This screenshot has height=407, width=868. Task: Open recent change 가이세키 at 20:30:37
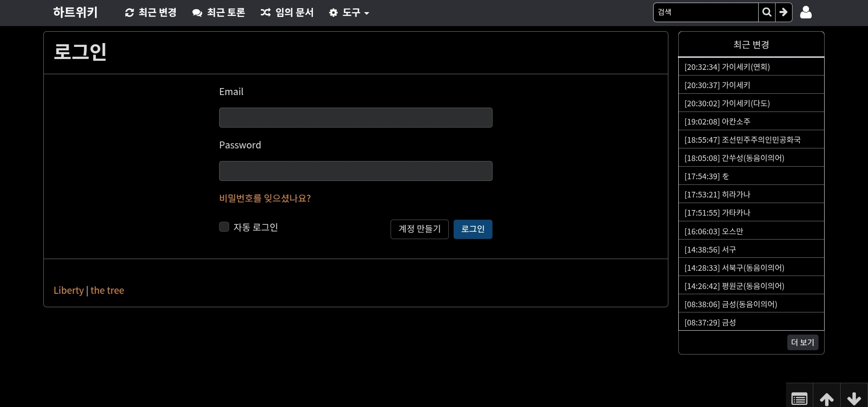(751, 85)
